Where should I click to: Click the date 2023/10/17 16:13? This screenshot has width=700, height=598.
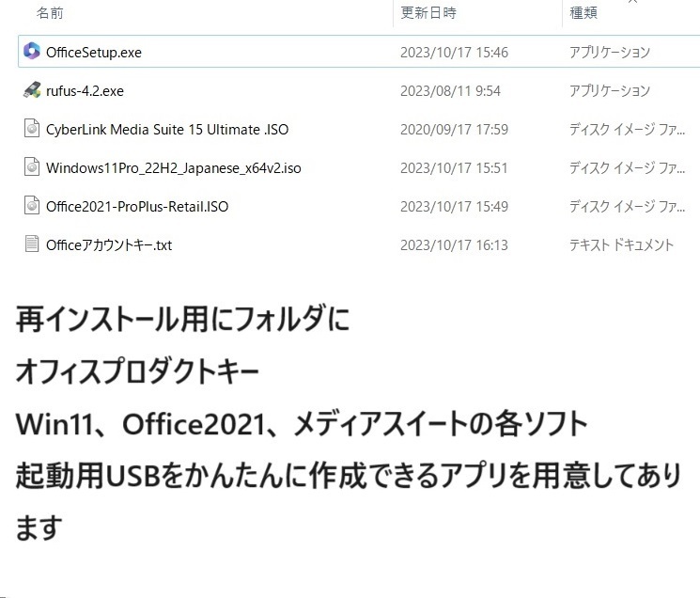[454, 245]
